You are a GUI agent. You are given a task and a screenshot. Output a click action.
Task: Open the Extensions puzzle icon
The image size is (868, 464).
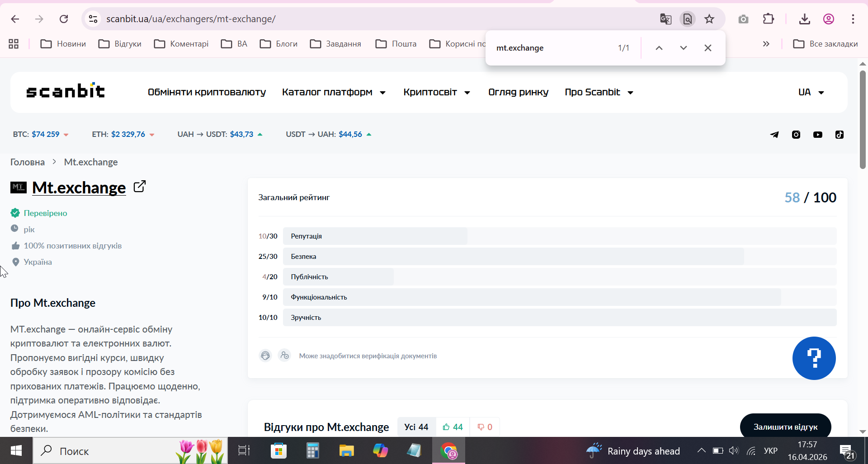pyautogui.click(x=769, y=19)
